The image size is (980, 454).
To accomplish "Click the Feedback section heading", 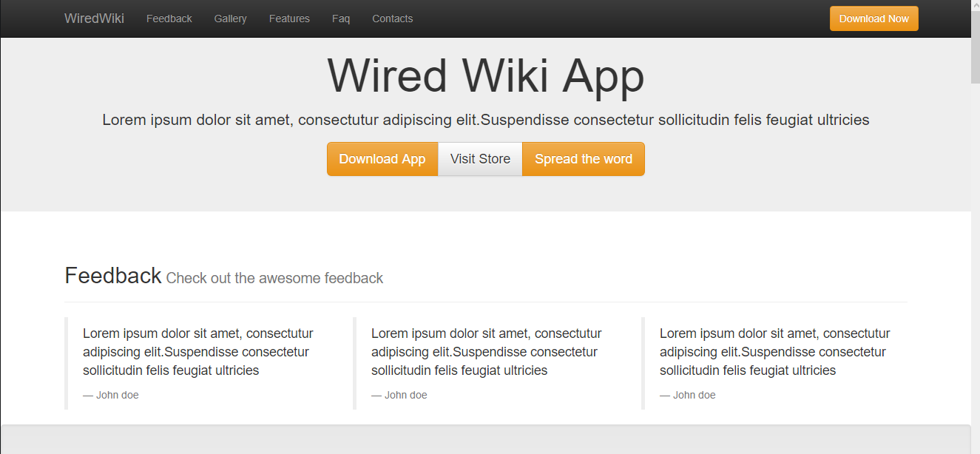I will point(113,276).
